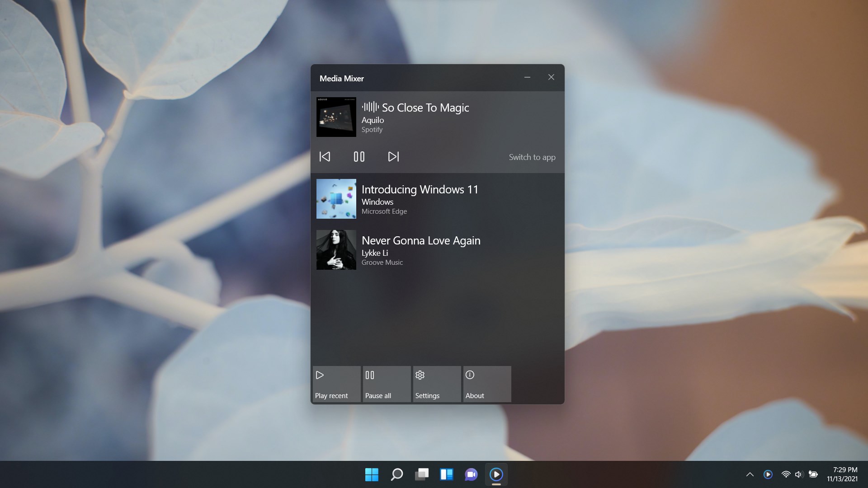Screen dimensions: 868x488
Task: Open the Teams Chat taskbar icon
Action: pos(471,474)
